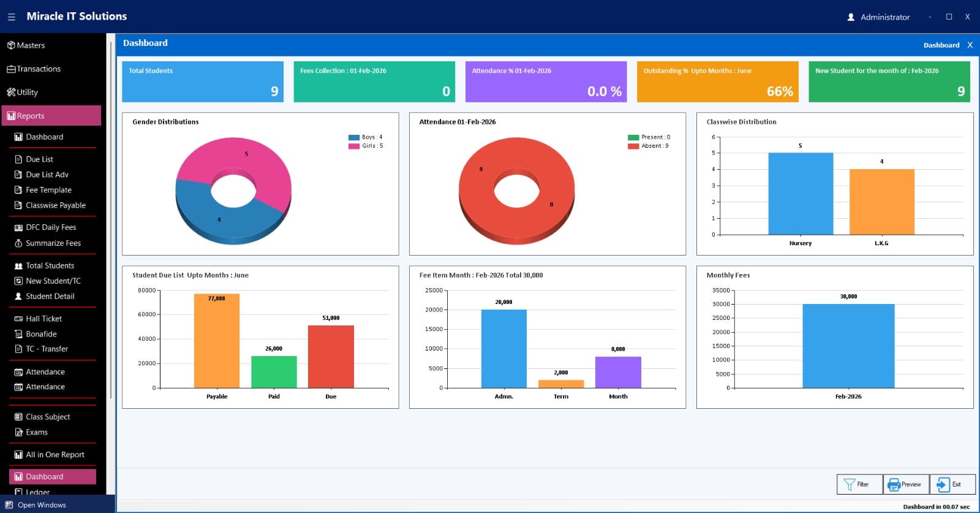Click the Utility tools icon

point(11,92)
